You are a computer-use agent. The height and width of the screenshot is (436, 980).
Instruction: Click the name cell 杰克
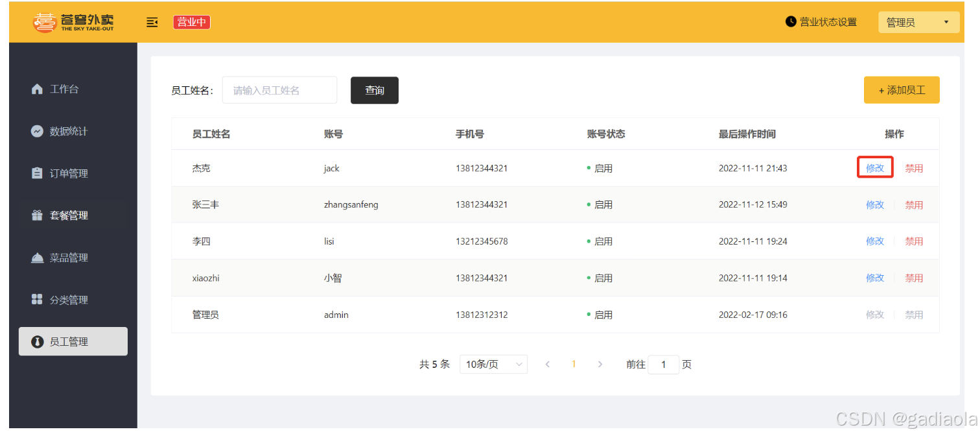201,168
